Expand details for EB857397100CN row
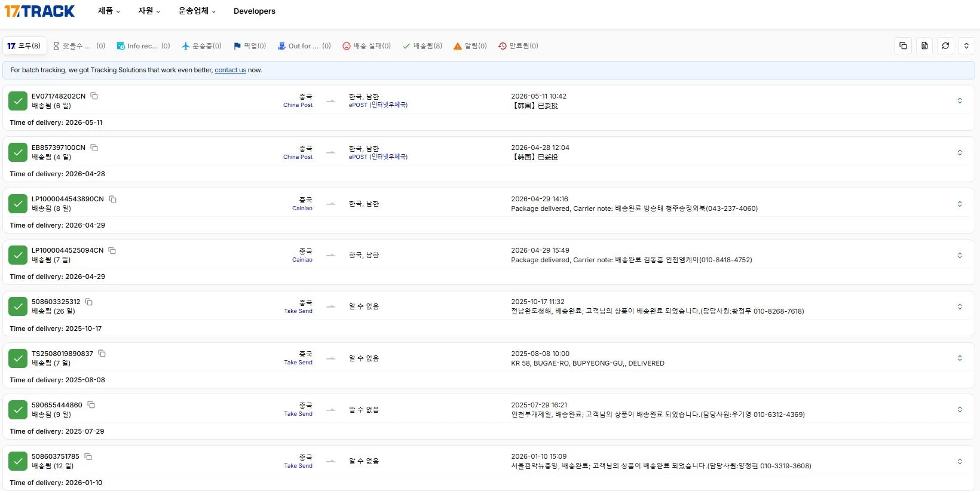Screen dimensions: 980x491 tap(960, 152)
